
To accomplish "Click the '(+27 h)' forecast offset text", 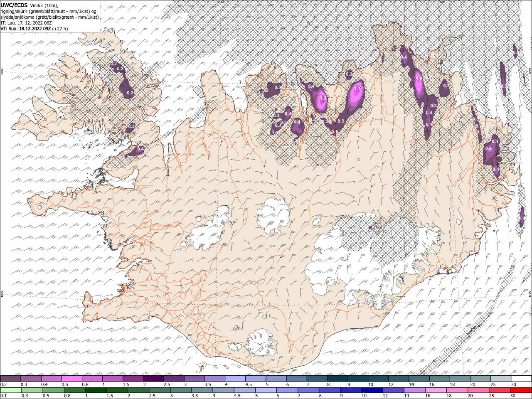I will click(x=60, y=29).
